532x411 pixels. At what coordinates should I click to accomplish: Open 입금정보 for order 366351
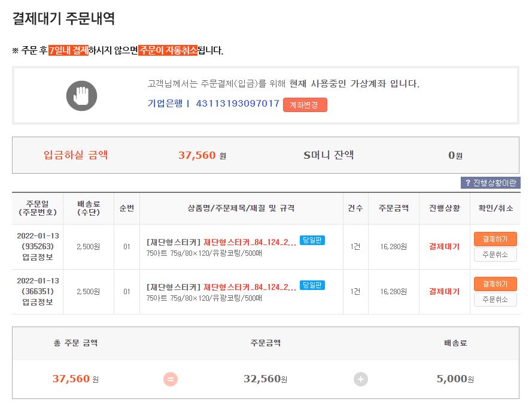point(37,302)
